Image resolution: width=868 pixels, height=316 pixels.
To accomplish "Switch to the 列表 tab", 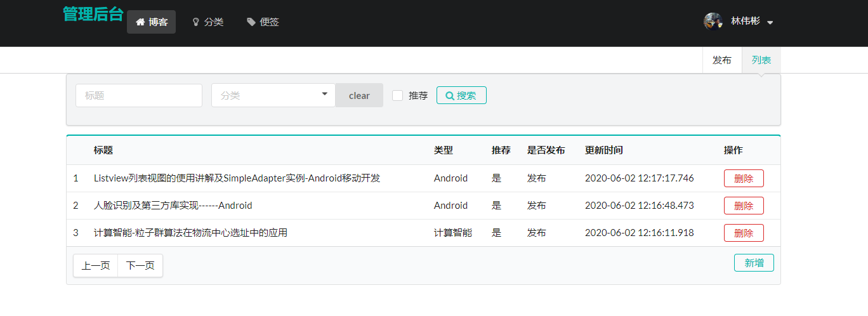I will [x=761, y=60].
